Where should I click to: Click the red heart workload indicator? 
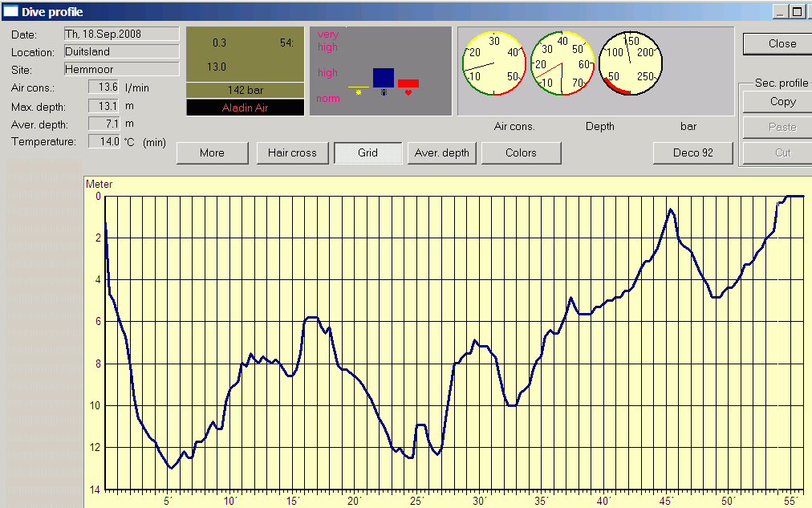(x=408, y=83)
